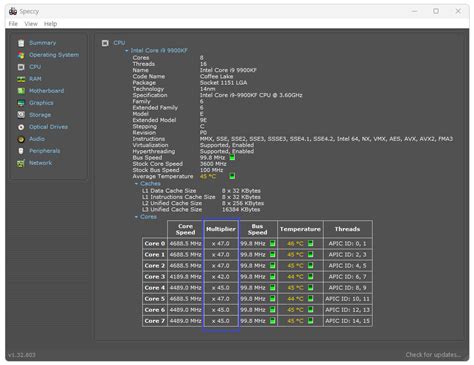Go to Network in the sidebar
Image resolution: width=474 pixels, height=365 pixels.
pyautogui.click(x=40, y=163)
